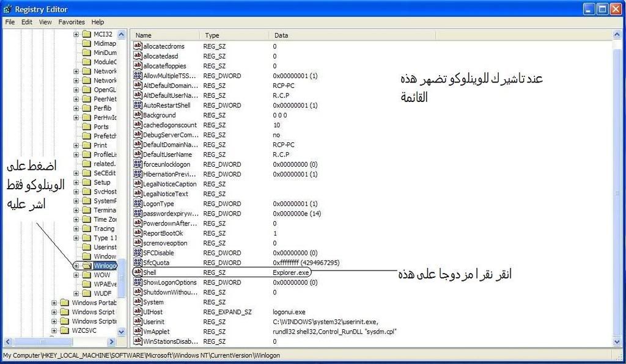Image resolution: width=626 pixels, height=364 pixels.
Task: Click the values pane scroll-up arrow
Action: pyautogui.click(x=616, y=35)
